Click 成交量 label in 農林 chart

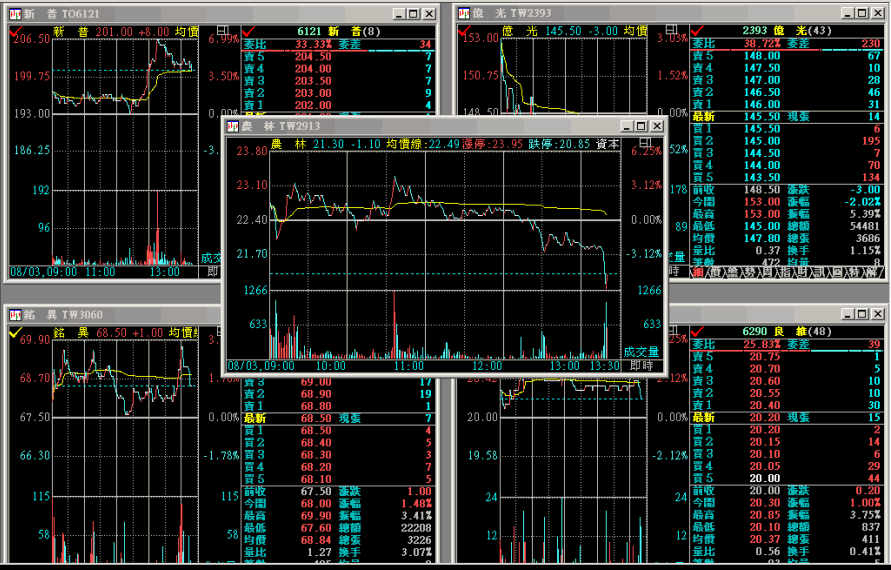(x=642, y=352)
